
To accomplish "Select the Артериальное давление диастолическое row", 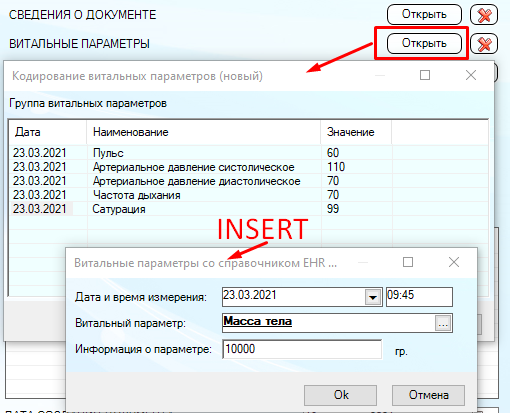I will tap(248, 181).
